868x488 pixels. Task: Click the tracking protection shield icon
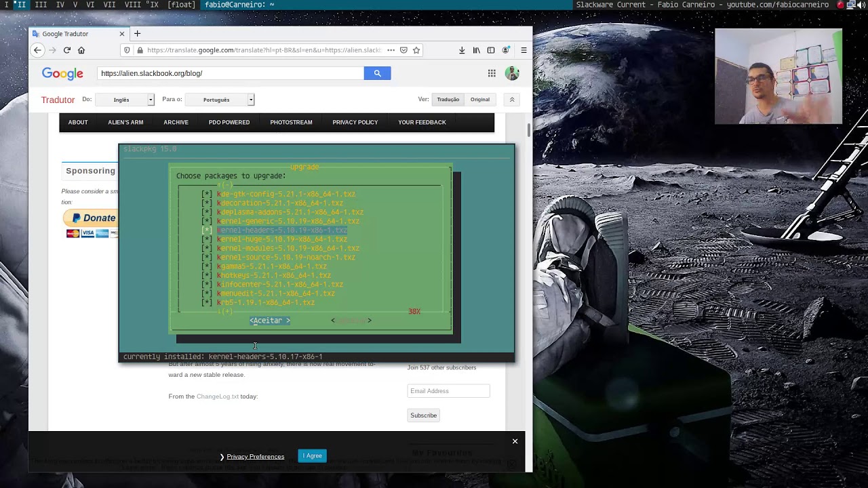pos(126,50)
